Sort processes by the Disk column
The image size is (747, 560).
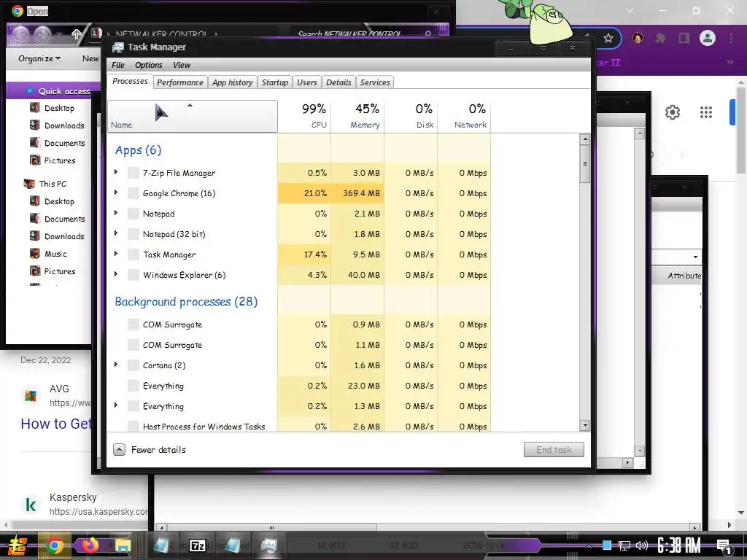411,116
